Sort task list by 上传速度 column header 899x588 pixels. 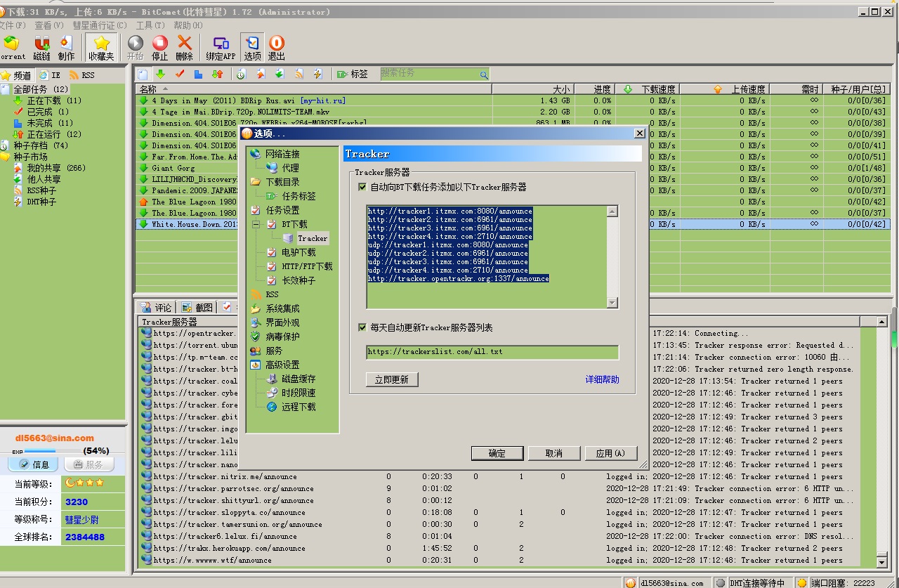tap(725, 89)
